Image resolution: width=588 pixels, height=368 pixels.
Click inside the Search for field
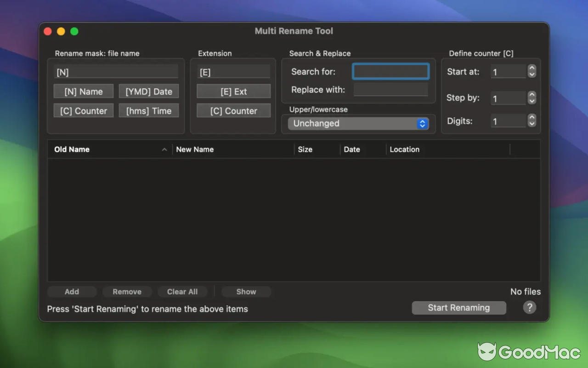[x=390, y=71]
